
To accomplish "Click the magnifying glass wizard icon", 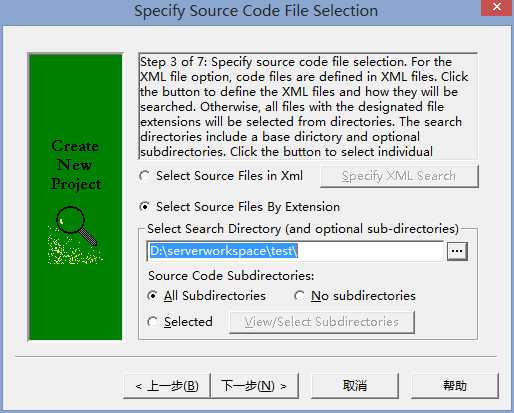I will pyautogui.click(x=75, y=235).
